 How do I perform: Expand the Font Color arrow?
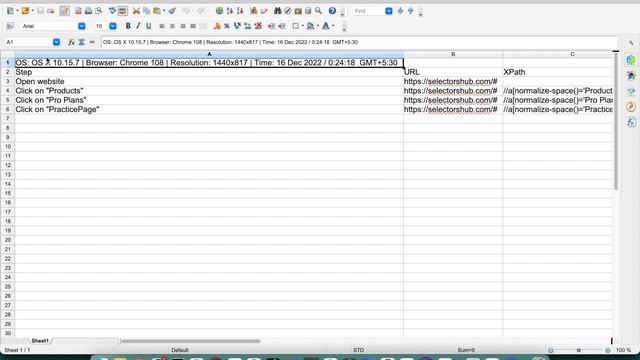pyautogui.click(x=333, y=26)
